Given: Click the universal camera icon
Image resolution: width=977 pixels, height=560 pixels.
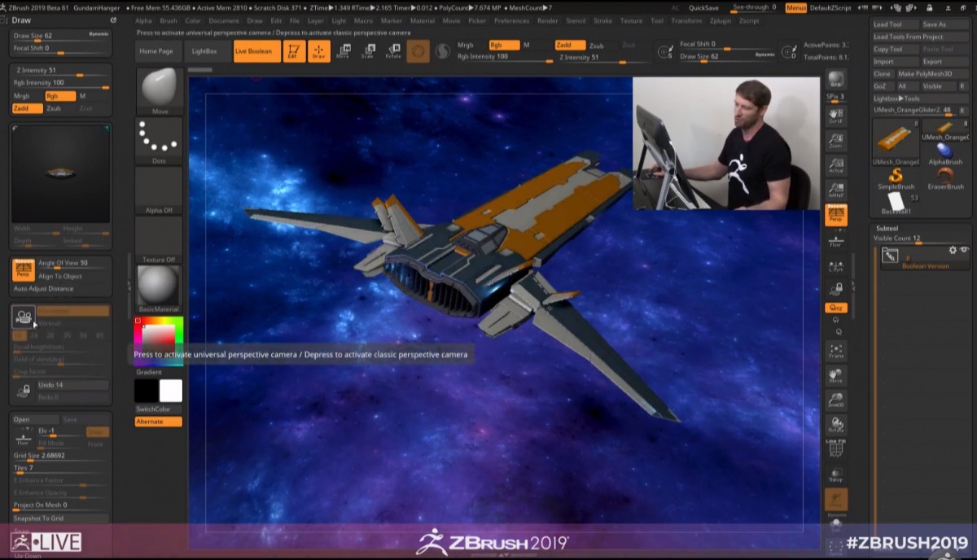Looking at the screenshot, I should (24, 317).
